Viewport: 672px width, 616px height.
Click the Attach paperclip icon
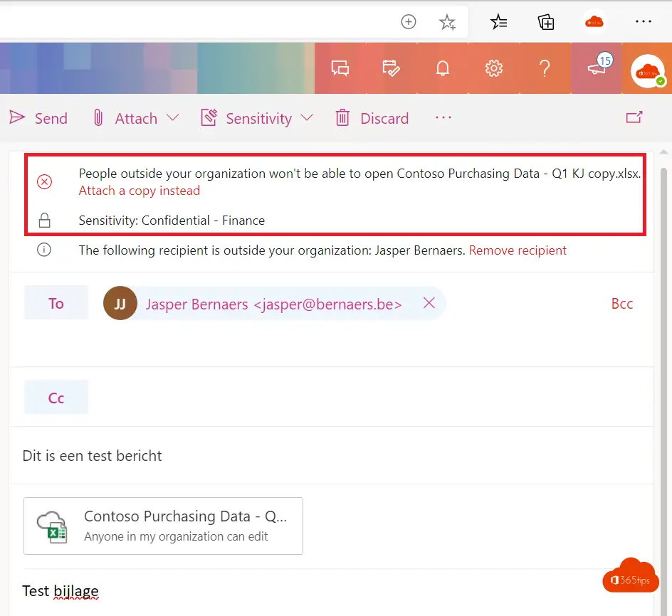pos(98,118)
